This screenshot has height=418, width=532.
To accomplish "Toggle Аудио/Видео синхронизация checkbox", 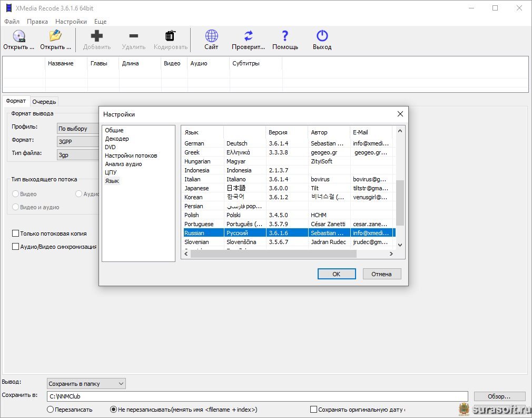I will 16,247.
